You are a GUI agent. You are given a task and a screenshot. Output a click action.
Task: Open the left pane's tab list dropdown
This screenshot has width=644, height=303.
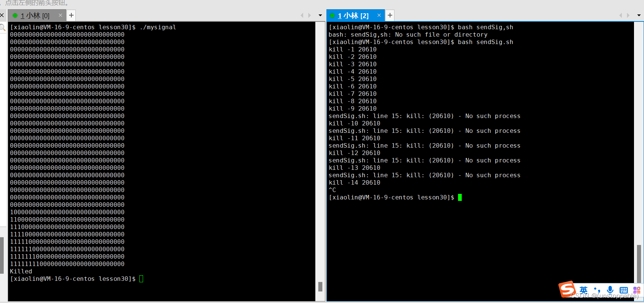[320, 16]
